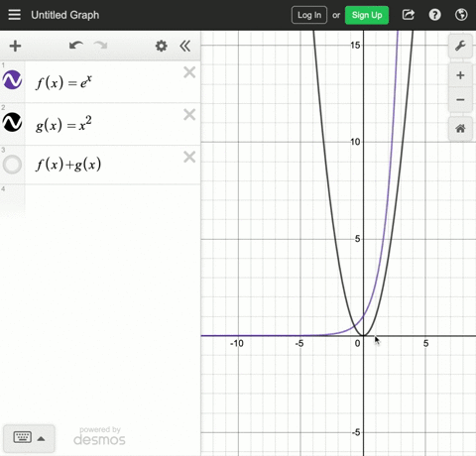
Task: Click the Log In button
Action: (309, 15)
